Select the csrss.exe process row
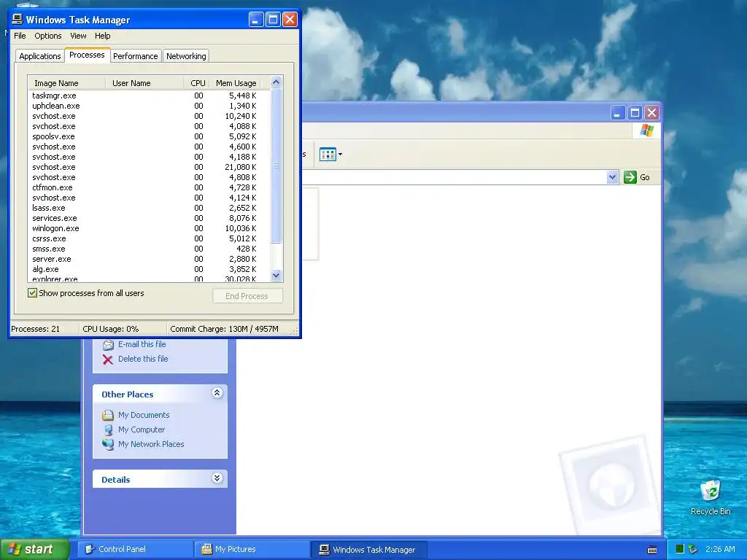 click(x=149, y=238)
